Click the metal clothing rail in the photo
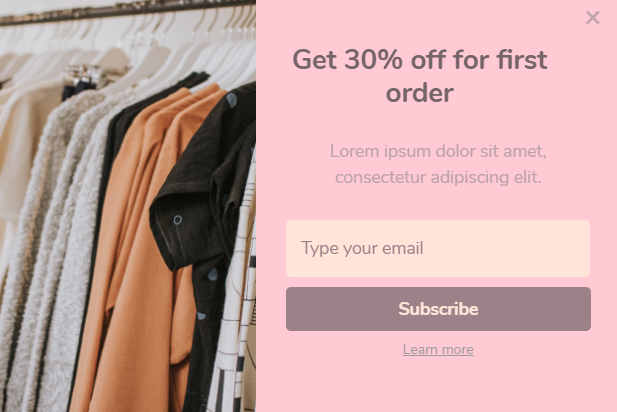Screen dimensions: 617x412 tap(126, 11)
